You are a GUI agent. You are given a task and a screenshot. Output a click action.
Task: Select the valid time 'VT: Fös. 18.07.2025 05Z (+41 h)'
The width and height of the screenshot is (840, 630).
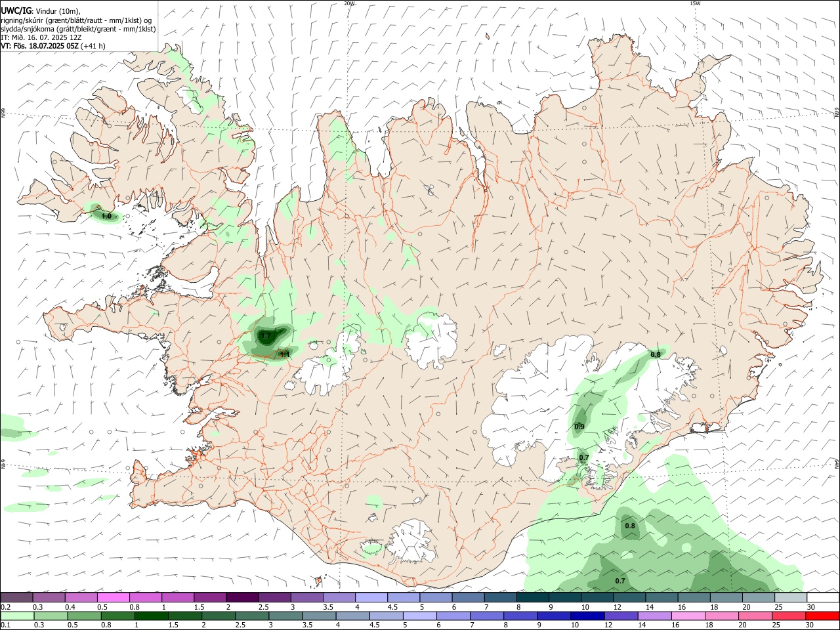coord(53,46)
